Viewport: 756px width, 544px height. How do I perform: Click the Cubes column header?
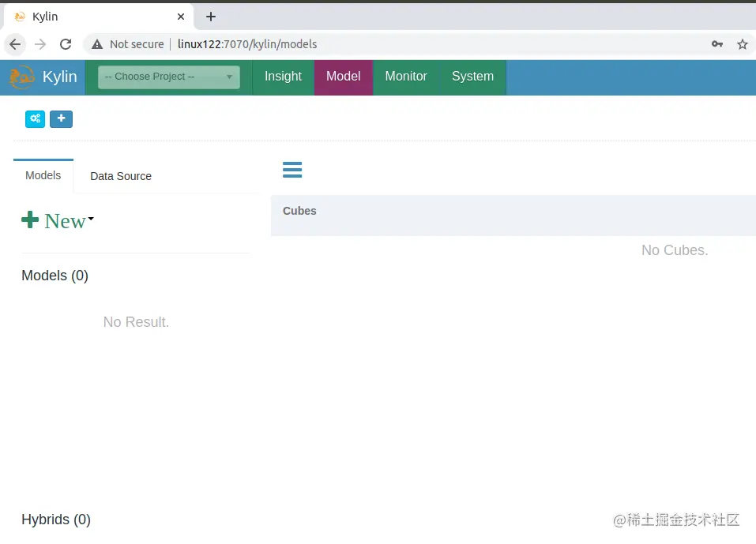[299, 211]
